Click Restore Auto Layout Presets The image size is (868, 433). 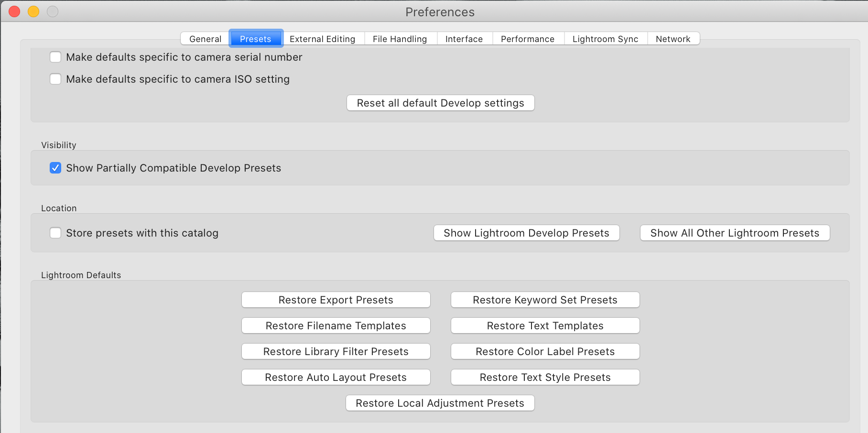336,377
